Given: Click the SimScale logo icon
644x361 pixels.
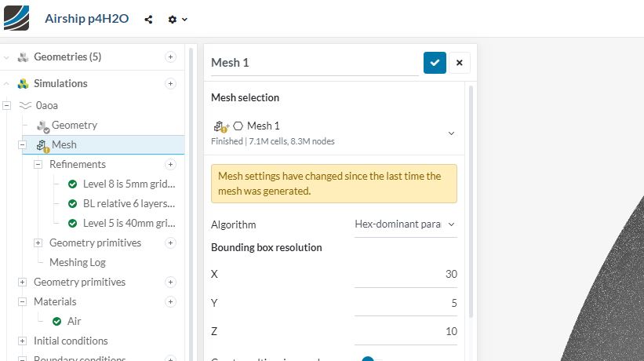Looking at the screenshot, I should click(16, 18).
